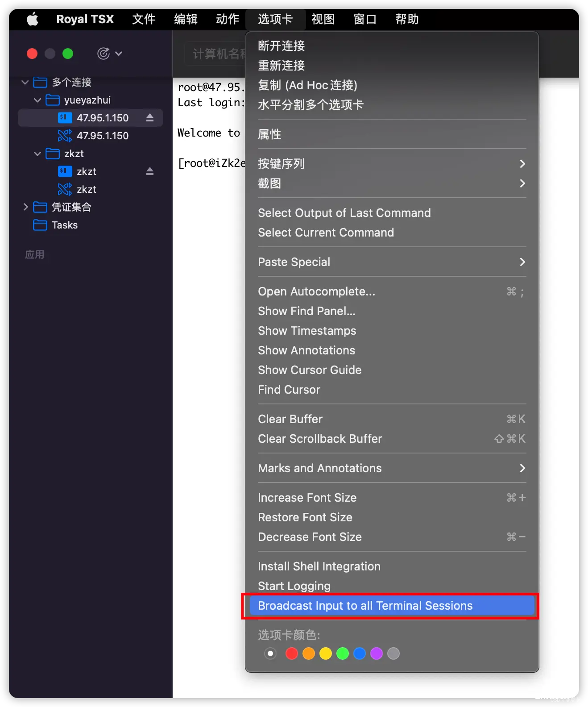Select the zkzt folder icon

click(53, 154)
